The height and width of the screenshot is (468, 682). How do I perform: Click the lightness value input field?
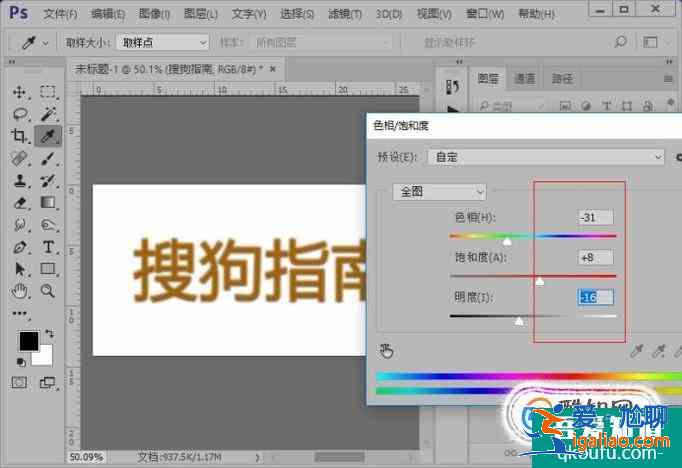[596, 297]
